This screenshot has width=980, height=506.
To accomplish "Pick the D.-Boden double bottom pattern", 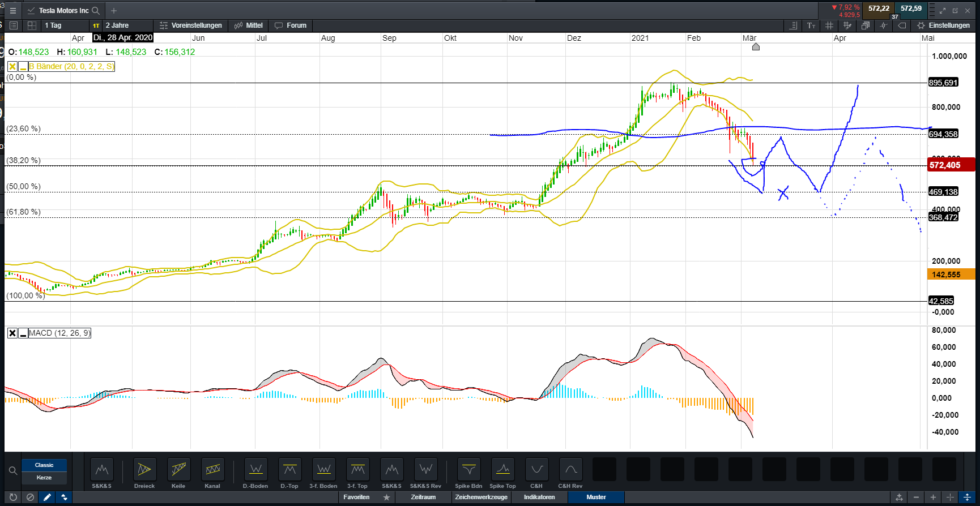I will [255, 470].
